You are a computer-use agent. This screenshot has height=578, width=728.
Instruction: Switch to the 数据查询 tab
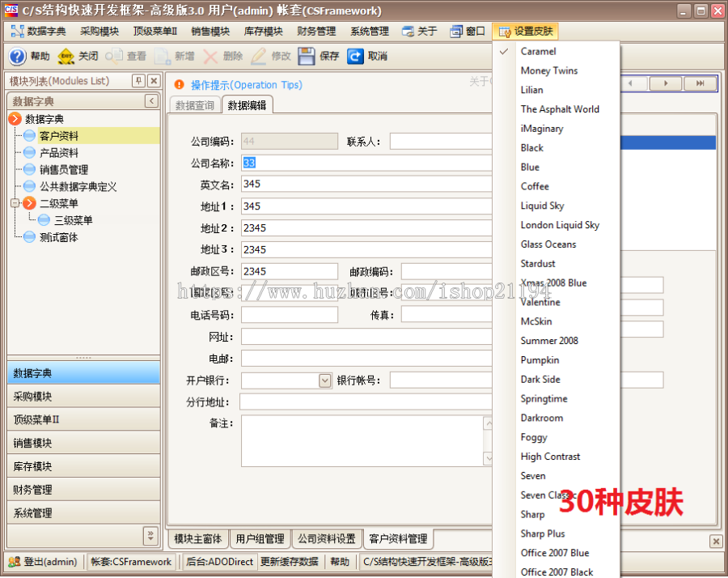194,104
